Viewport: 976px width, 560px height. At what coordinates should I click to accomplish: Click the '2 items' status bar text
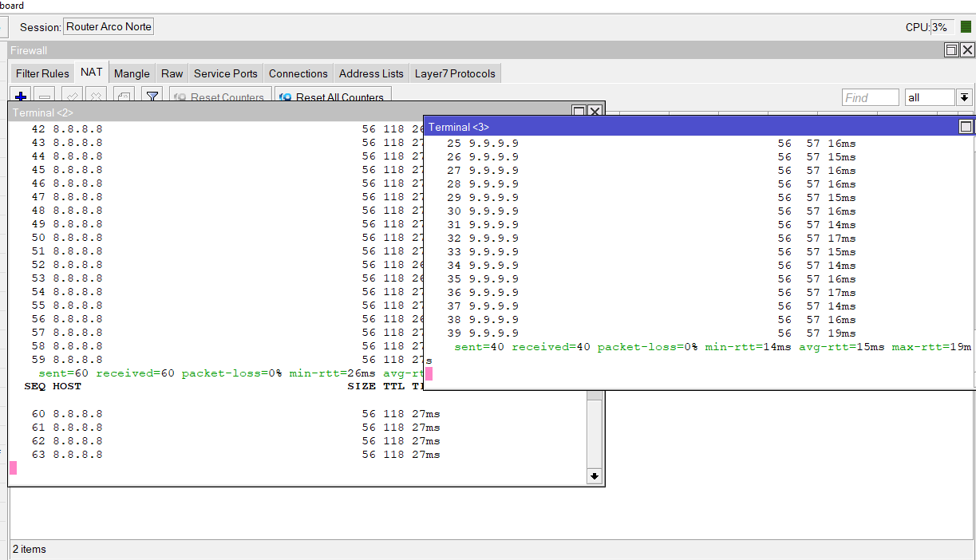30,549
